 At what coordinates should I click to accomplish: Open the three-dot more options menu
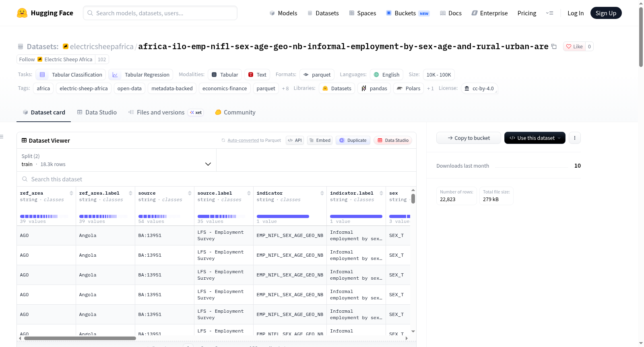click(574, 138)
